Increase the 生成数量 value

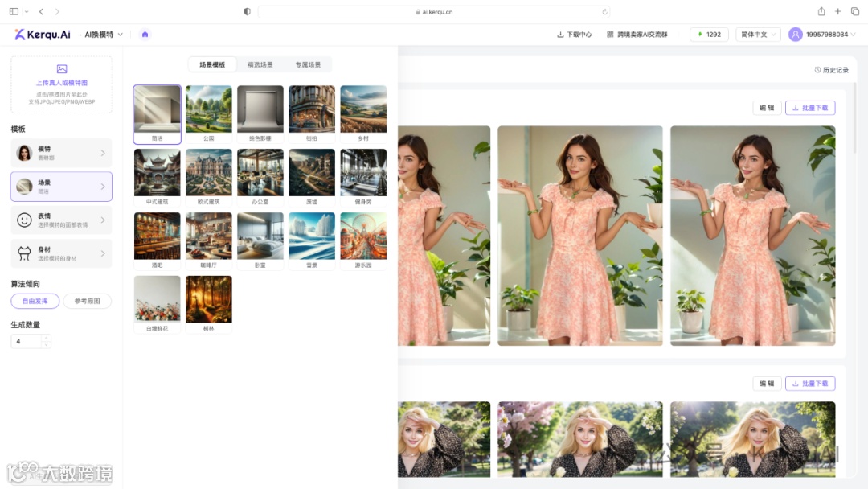point(46,338)
